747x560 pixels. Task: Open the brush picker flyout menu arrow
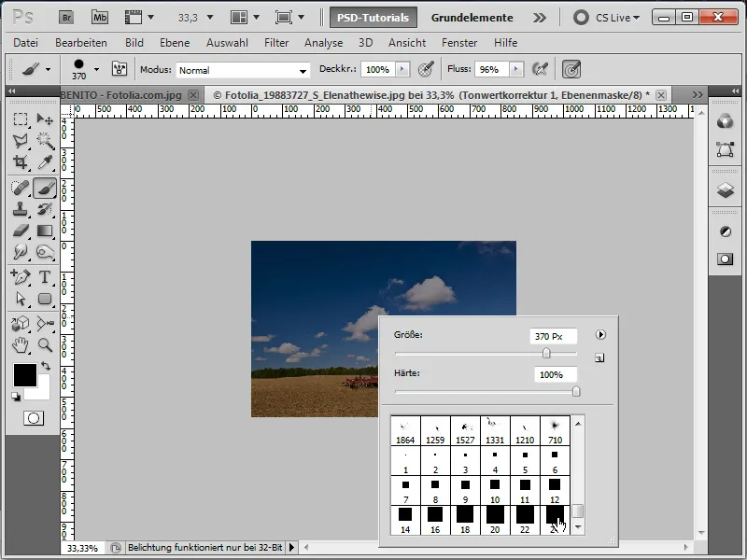coord(600,335)
